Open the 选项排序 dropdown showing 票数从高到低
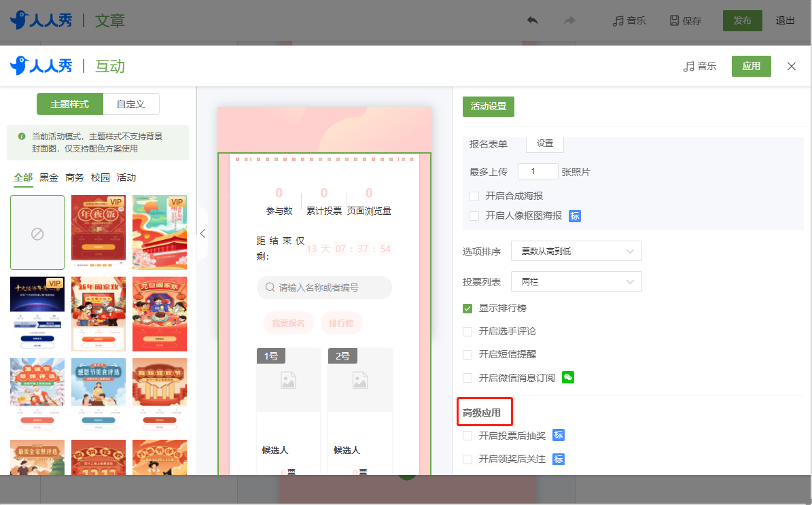Viewport: 812px width, 505px height. pos(576,251)
